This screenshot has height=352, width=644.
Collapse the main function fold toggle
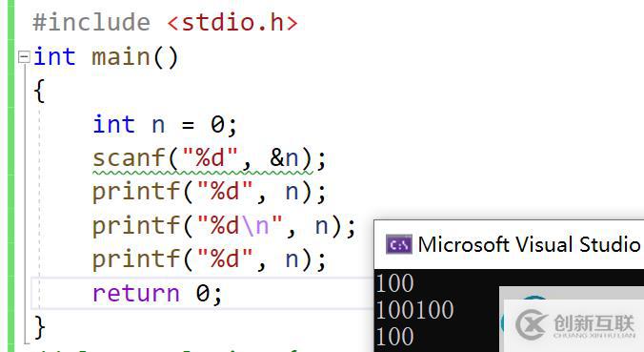click(24, 56)
